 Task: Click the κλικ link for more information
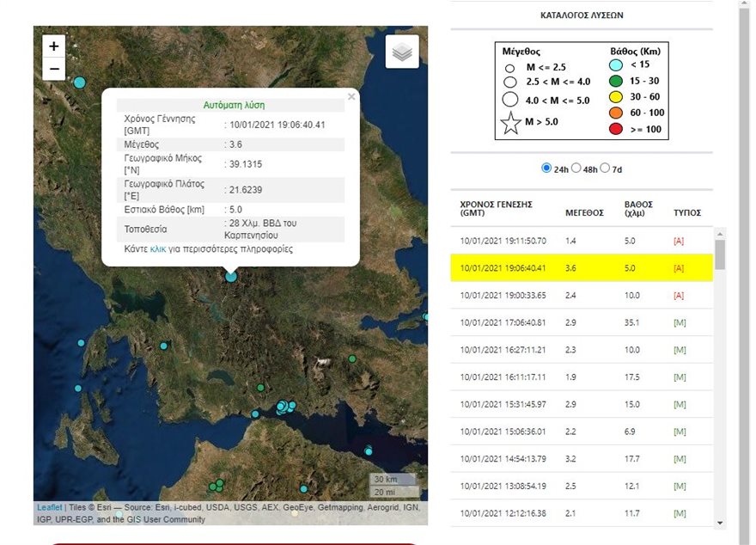click(x=158, y=249)
